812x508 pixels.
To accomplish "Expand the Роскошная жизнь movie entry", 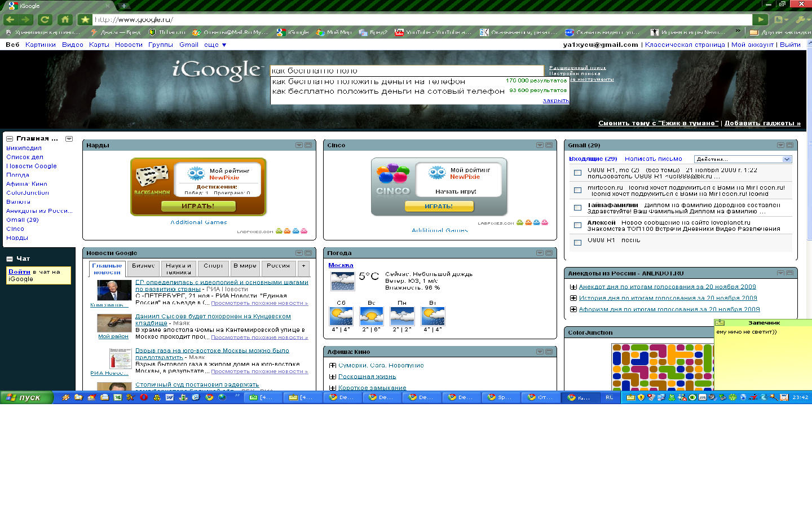I will (x=333, y=376).
